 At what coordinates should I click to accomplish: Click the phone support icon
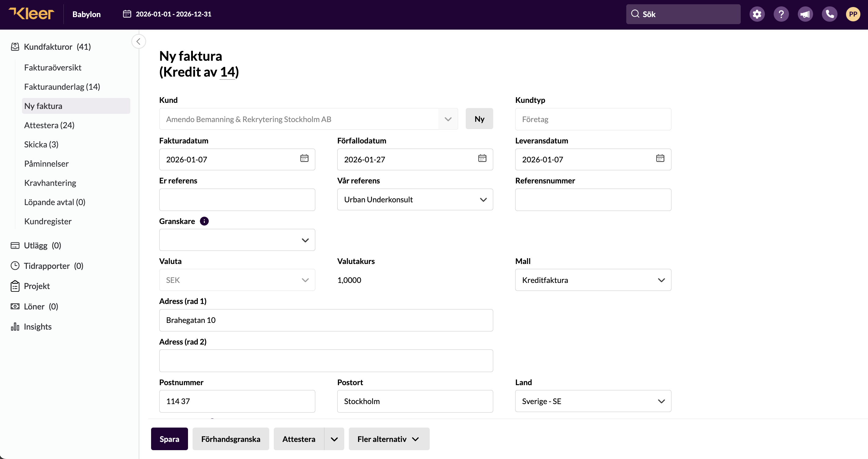coord(829,14)
